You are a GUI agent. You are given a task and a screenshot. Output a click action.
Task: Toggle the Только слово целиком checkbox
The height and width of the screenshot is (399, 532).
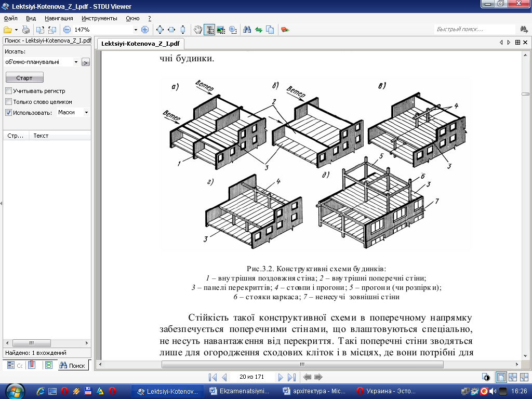[9, 102]
